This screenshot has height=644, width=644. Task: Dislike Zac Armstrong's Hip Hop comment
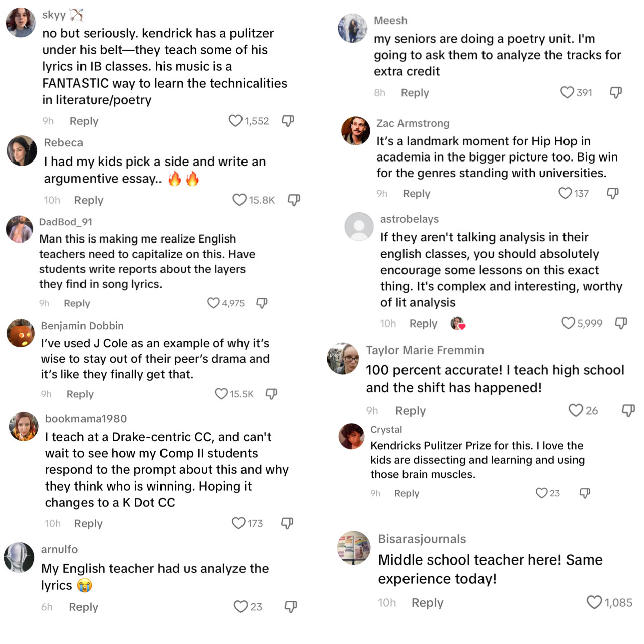pos(612,193)
